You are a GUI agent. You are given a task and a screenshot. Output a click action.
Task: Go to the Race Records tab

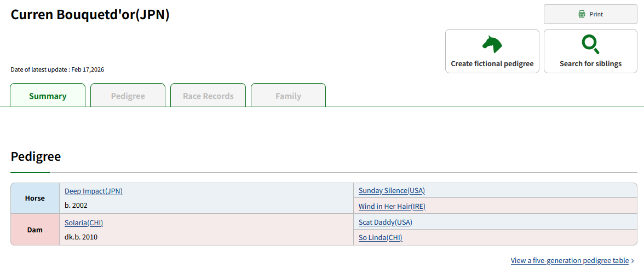[x=208, y=96]
